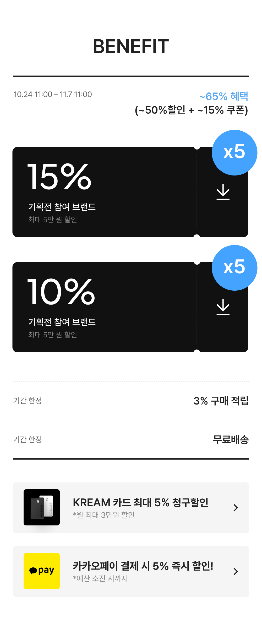The width and height of the screenshot is (262, 644).
Task: Click the 10.24 11:00 – 11.7 11:00 period
Action: pyautogui.click(x=53, y=94)
